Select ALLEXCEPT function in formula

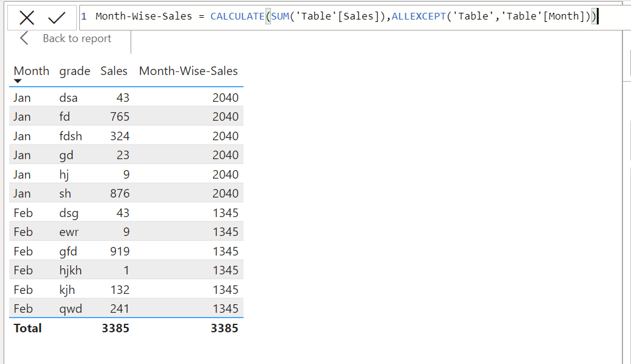click(419, 16)
